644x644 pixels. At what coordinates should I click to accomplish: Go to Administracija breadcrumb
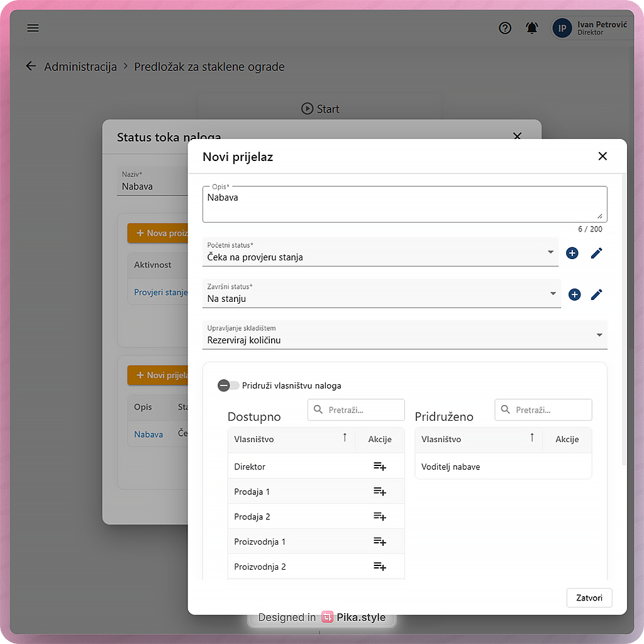point(80,67)
